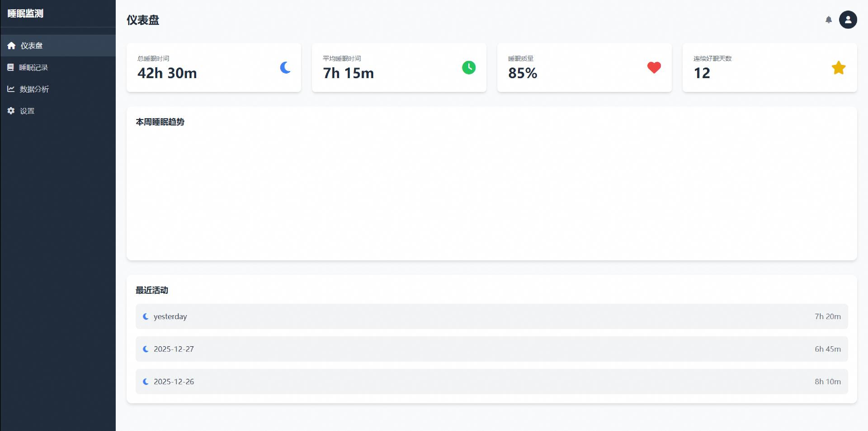The width and height of the screenshot is (868, 431).
Task: Click the book icon beside 睡眠记录
Action: [x=11, y=67]
